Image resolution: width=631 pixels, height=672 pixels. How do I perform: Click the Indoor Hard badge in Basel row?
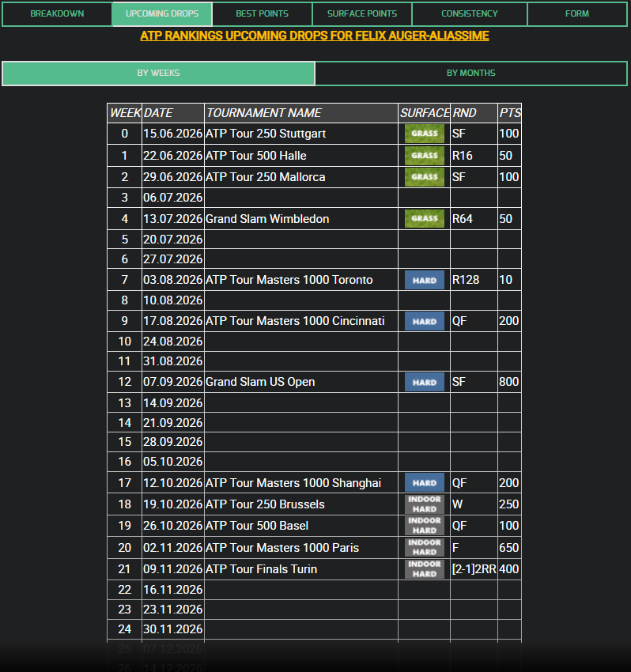click(425, 526)
